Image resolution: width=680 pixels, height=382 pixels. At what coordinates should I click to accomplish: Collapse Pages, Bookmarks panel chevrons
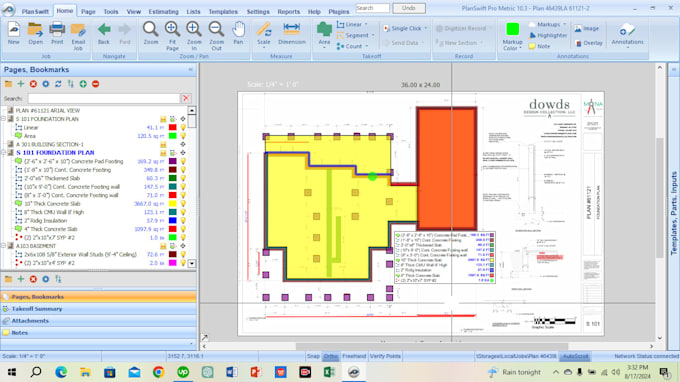[190, 69]
